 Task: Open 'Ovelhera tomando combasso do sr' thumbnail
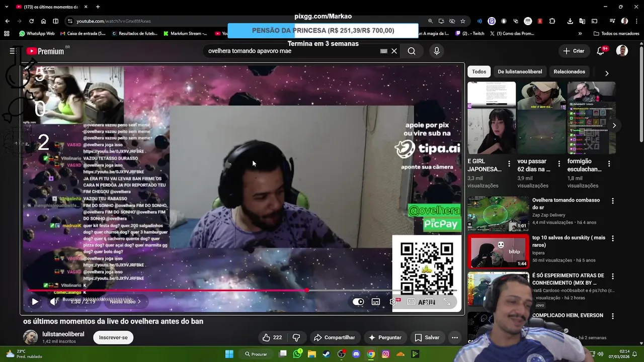498,214
